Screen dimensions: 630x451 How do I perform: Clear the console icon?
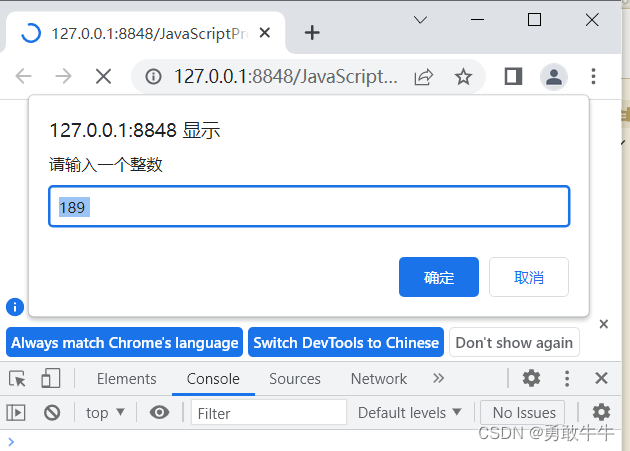[x=52, y=413]
